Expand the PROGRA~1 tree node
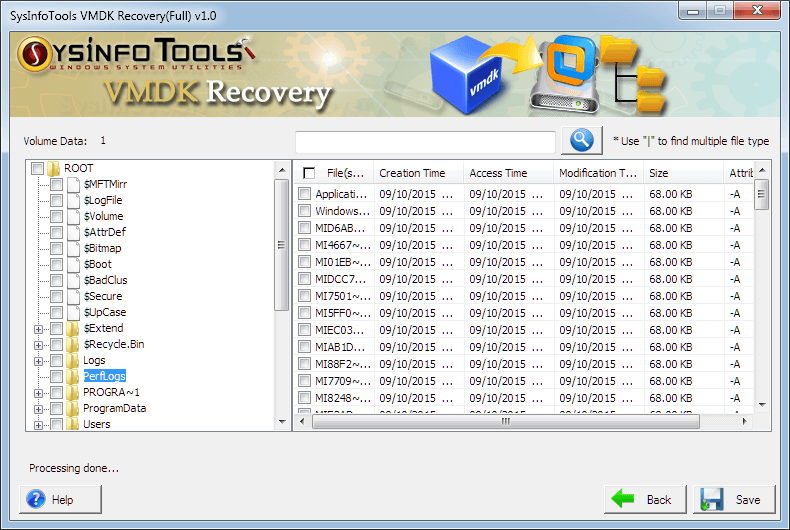This screenshot has width=790, height=530. tap(39, 392)
